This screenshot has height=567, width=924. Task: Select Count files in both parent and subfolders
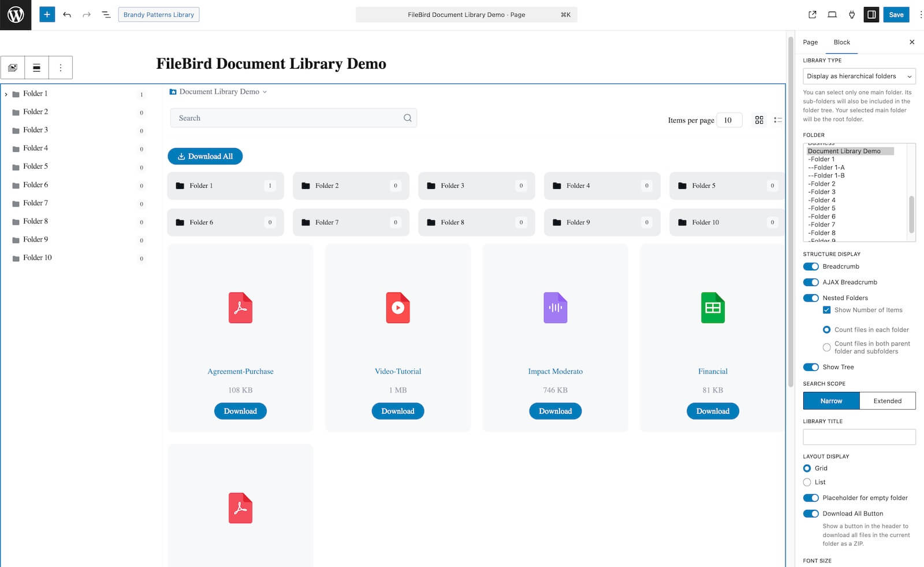[826, 347]
